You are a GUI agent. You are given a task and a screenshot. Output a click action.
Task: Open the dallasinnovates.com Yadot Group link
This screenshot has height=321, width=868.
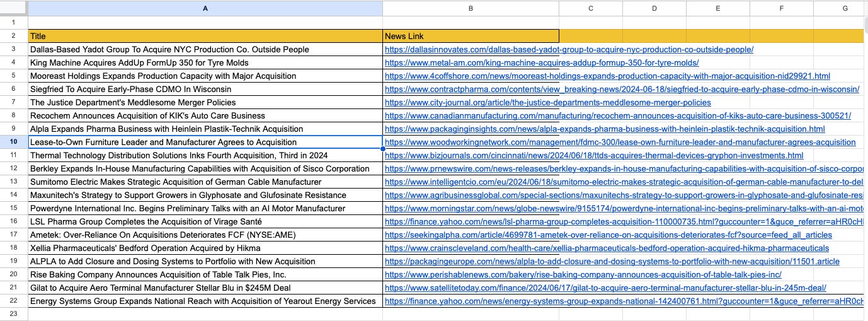pyautogui.click(x=569, y=49)
